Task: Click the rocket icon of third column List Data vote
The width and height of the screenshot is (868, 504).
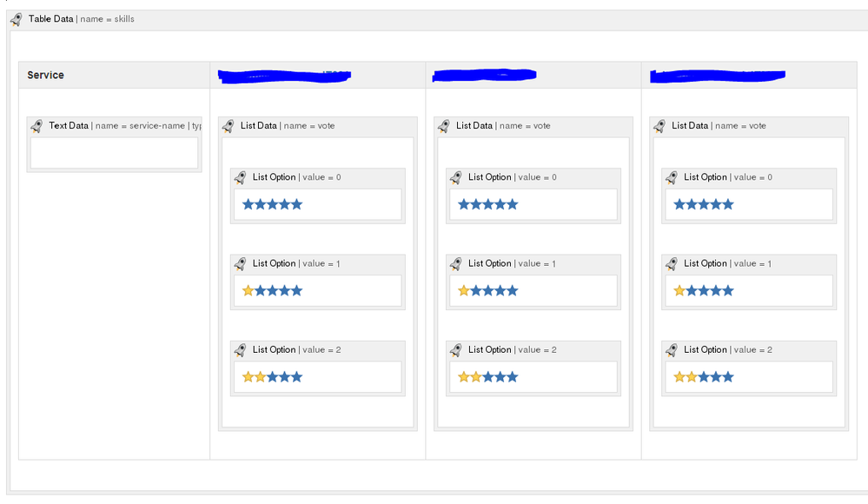Action: pos(659,126)
